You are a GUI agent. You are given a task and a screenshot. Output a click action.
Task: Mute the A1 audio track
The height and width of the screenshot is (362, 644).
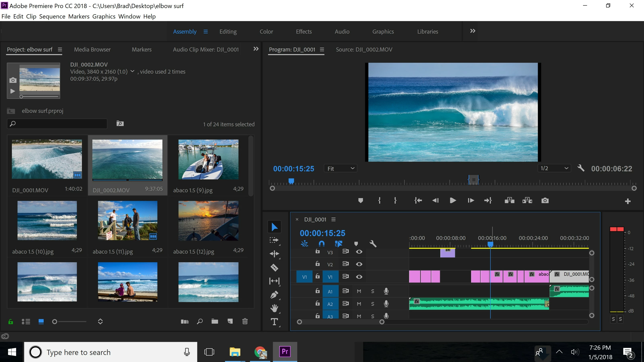(359, 291)
